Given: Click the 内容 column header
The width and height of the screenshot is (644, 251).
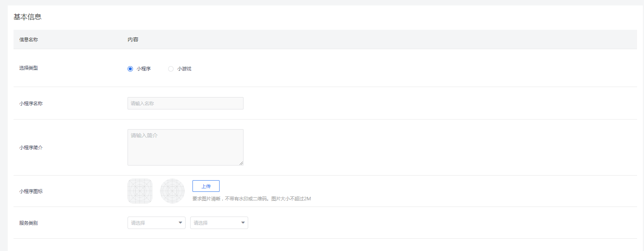Looking at the screenshot, I should (133, 39).
